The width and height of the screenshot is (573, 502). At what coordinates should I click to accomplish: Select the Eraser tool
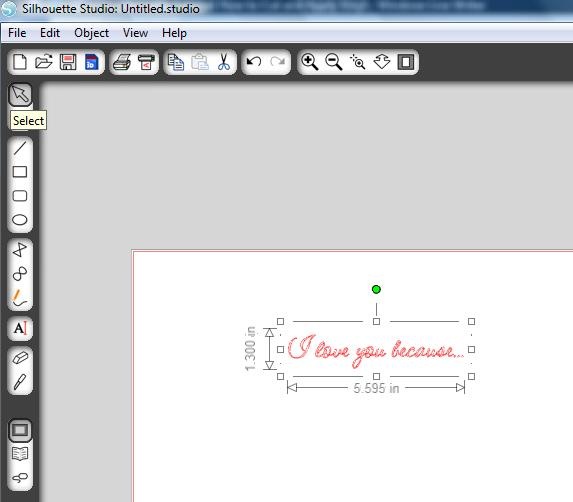(20, 358)
